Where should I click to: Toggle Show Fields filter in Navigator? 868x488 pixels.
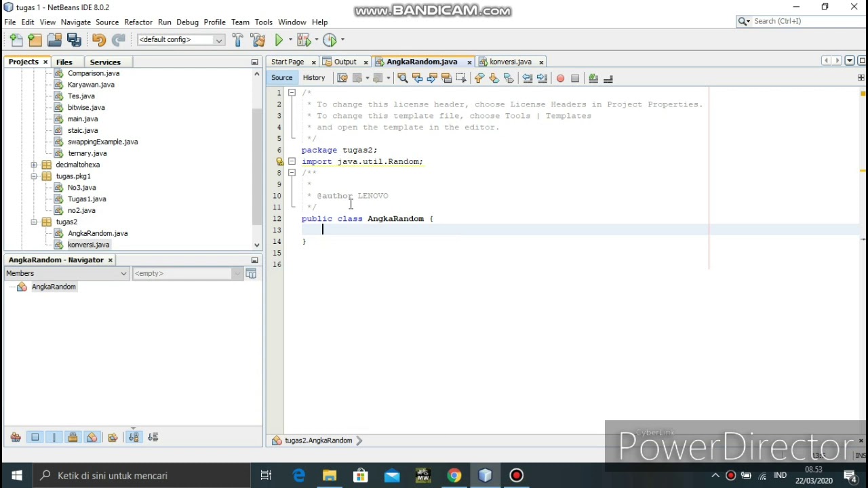pyautogui.click(x=35, y=437)
